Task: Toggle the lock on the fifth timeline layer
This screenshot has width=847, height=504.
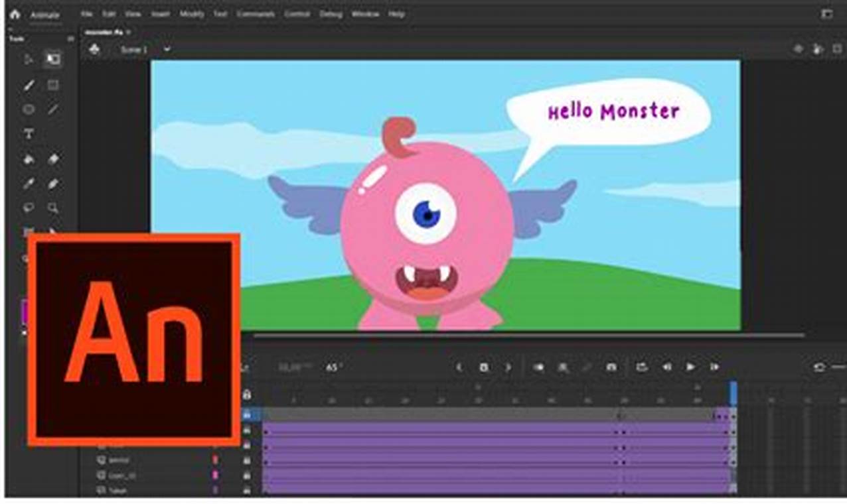Action: coord(247,475)
